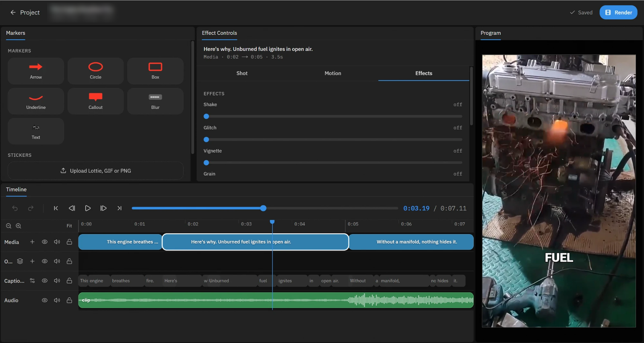The image size is (644, 343).
Task: Click the undo arrow in Timeline
Action: [15, 208]
